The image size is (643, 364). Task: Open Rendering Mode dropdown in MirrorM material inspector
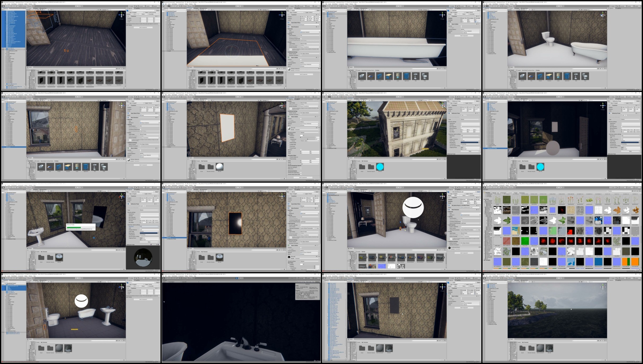[310, 132]
